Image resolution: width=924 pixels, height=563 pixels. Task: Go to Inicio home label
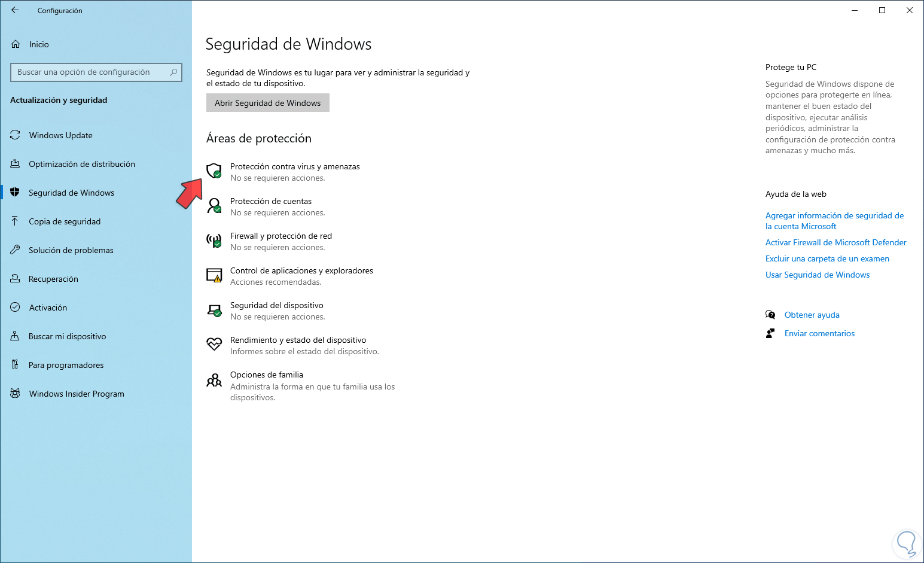(39, 44)
